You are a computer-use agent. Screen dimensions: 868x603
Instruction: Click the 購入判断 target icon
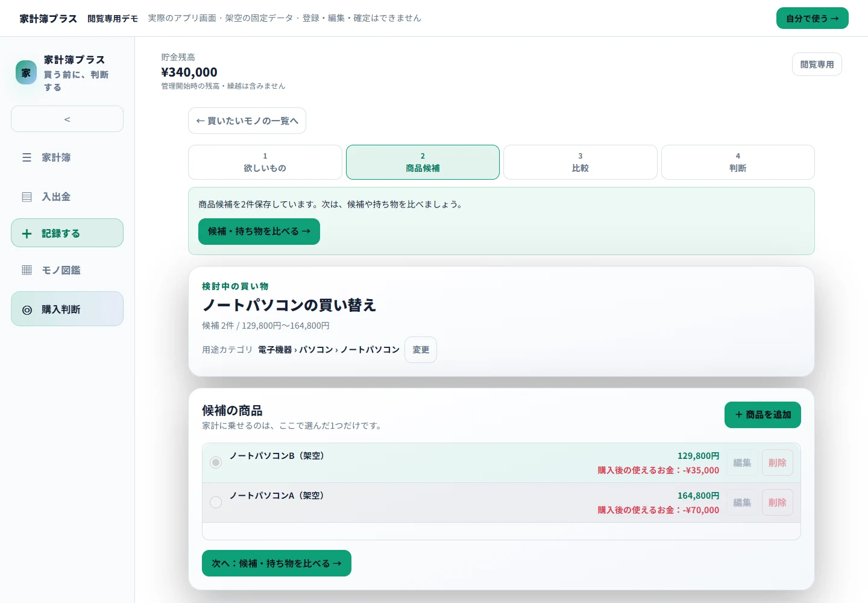(x=27, y=310)
